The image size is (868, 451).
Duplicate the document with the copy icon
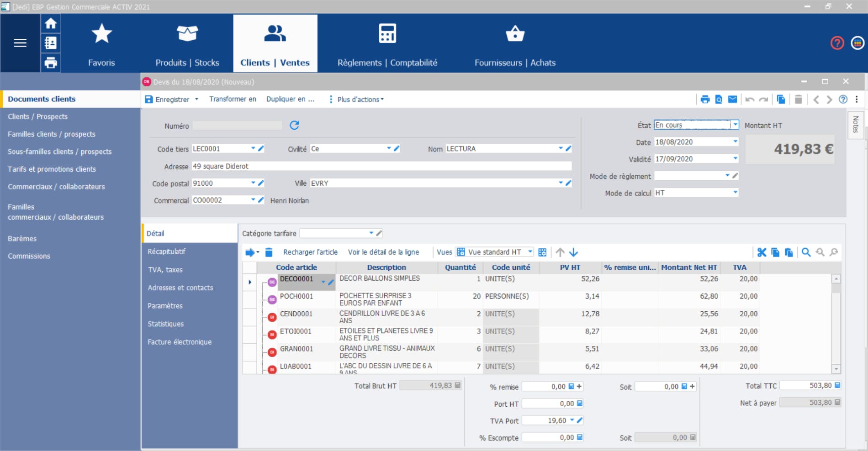(781, 99)
